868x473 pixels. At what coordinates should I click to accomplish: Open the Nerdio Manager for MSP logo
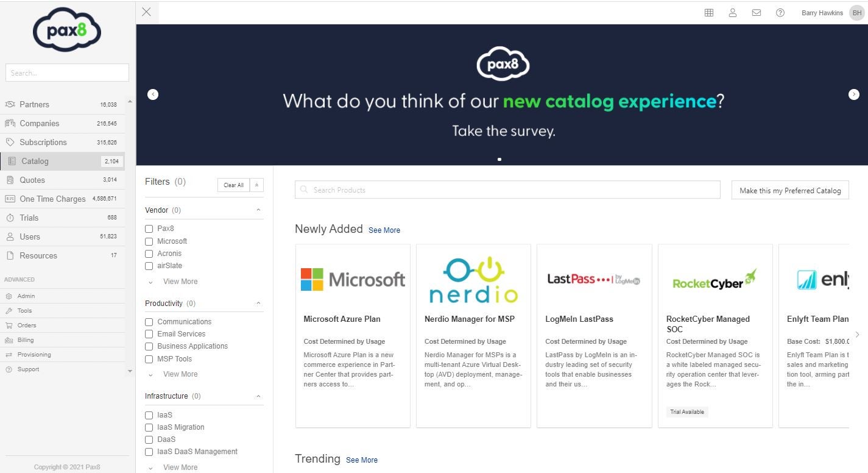tap(473, 280)
